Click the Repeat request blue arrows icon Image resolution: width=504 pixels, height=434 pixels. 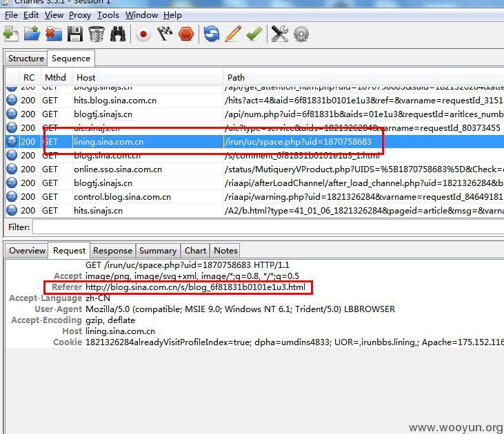(212, 34)
